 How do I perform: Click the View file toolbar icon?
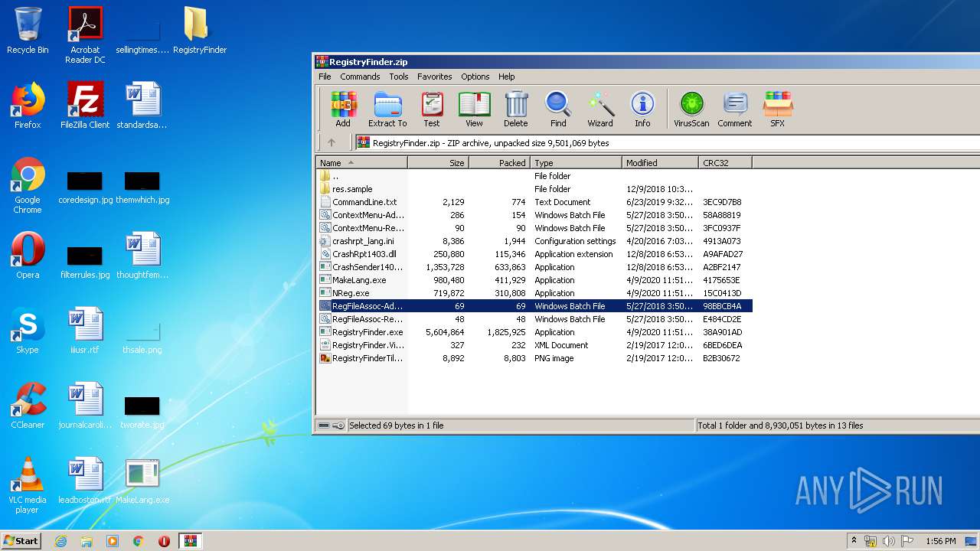point(474,109)
